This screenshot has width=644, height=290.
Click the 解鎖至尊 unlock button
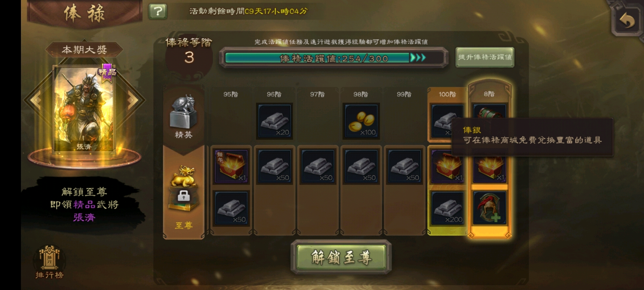point(341,257)
